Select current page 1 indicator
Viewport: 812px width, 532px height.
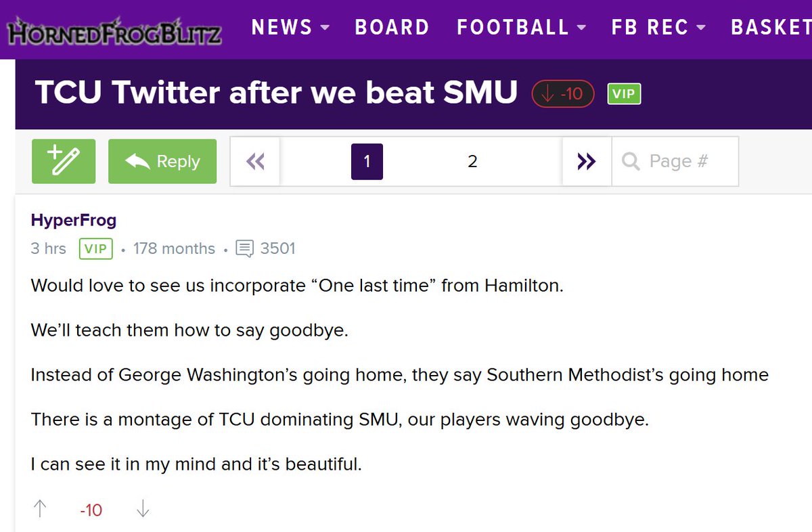(x=367, y=161)
